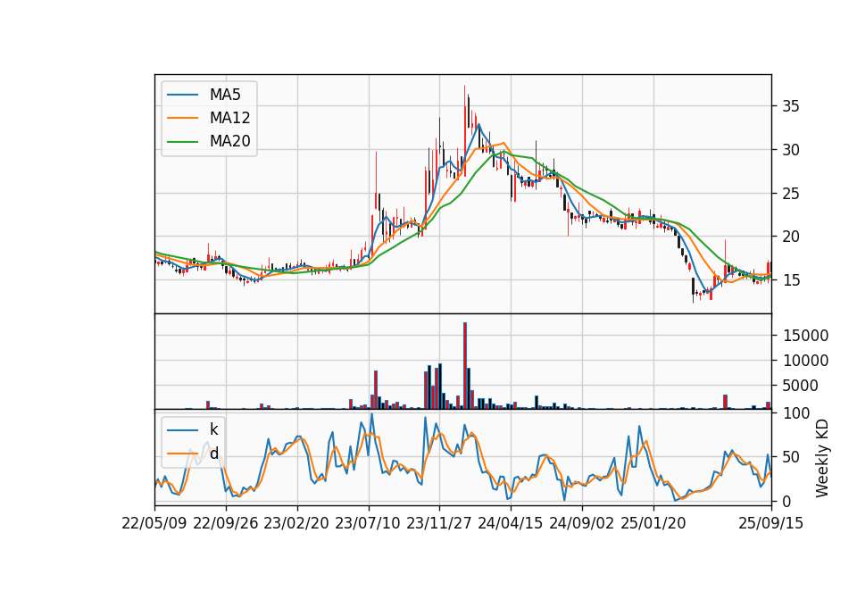Click the Weekly KD axis title

click(821, 458)
